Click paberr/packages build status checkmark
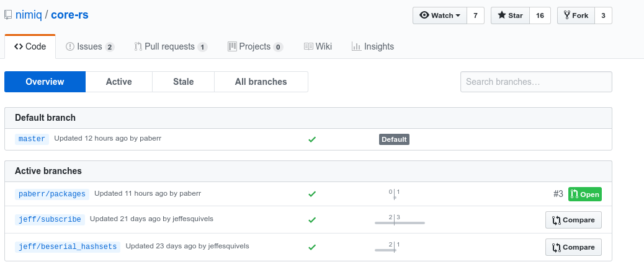 pos(312,194)
